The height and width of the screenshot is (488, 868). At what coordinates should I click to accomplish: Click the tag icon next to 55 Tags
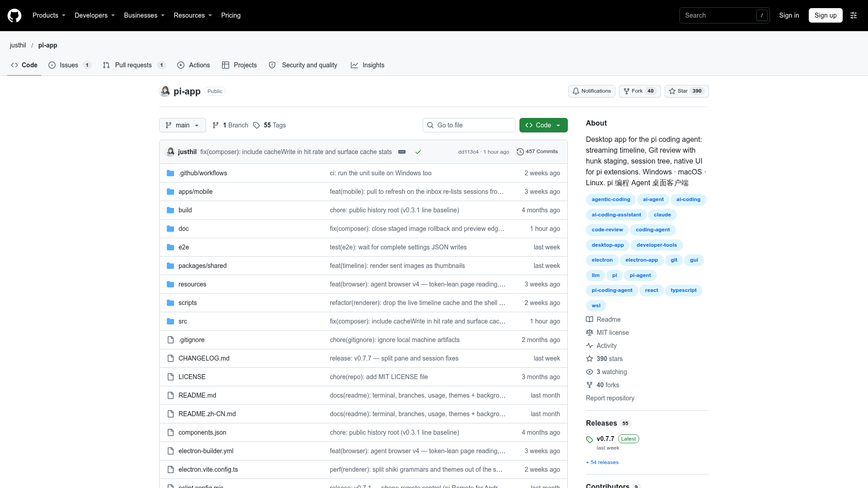(256, 125)
